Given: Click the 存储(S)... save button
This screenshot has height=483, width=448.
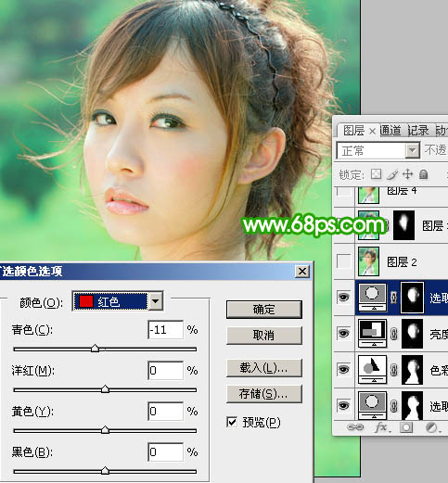Looking at the screenshot, I should point(264,394).
